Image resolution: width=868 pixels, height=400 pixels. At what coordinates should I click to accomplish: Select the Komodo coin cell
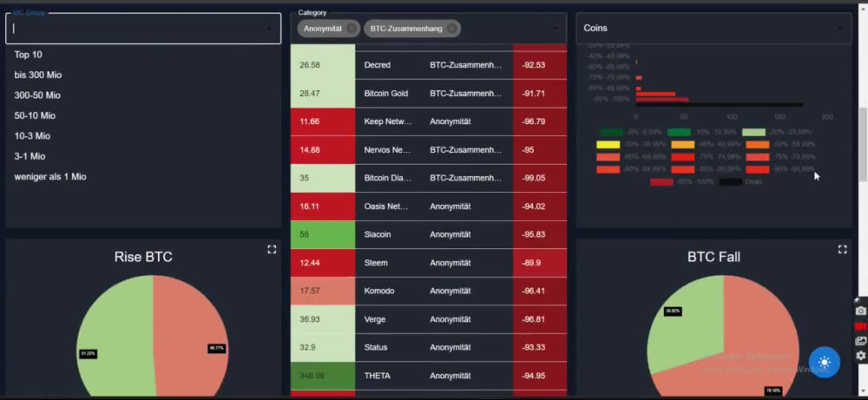click(x=388, y=291)
